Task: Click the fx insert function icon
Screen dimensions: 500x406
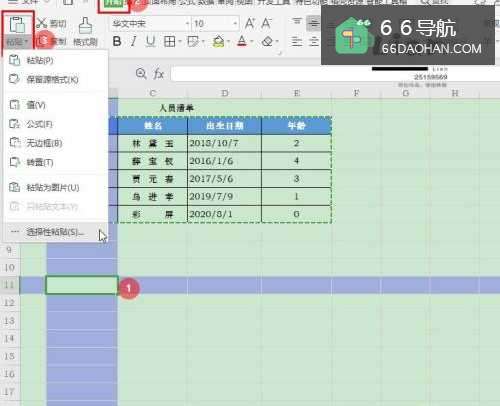Action: [x=158, y=74]
